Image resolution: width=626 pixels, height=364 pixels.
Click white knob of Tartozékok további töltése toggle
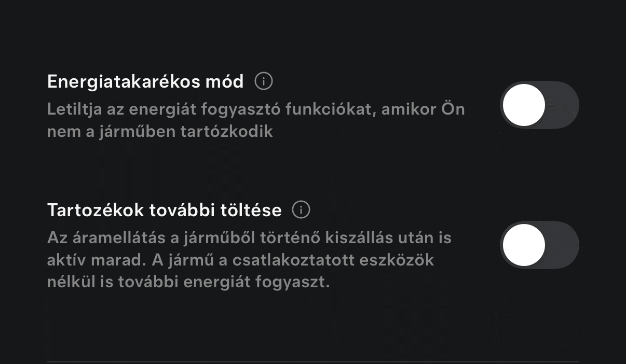pyautogui.click(x=524, y=245)
